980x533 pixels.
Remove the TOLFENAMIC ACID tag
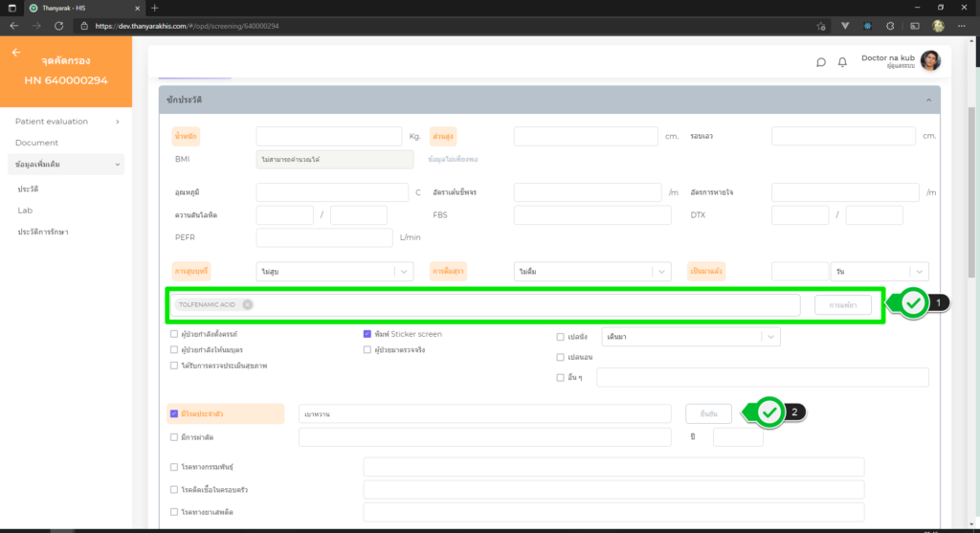[x=247, y=304]
